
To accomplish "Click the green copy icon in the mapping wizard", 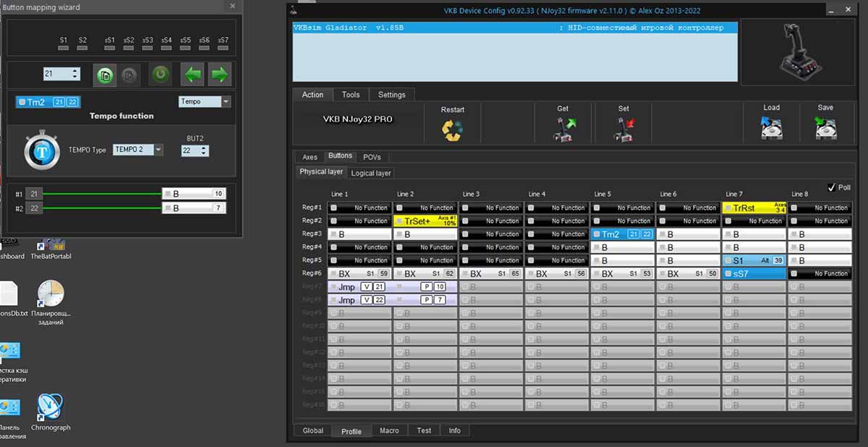I will (105, 74).
